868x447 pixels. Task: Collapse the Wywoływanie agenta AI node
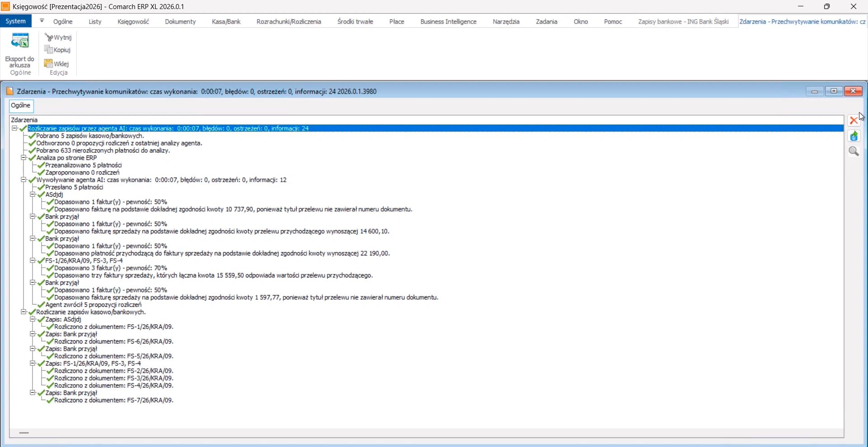coord(24,179)
